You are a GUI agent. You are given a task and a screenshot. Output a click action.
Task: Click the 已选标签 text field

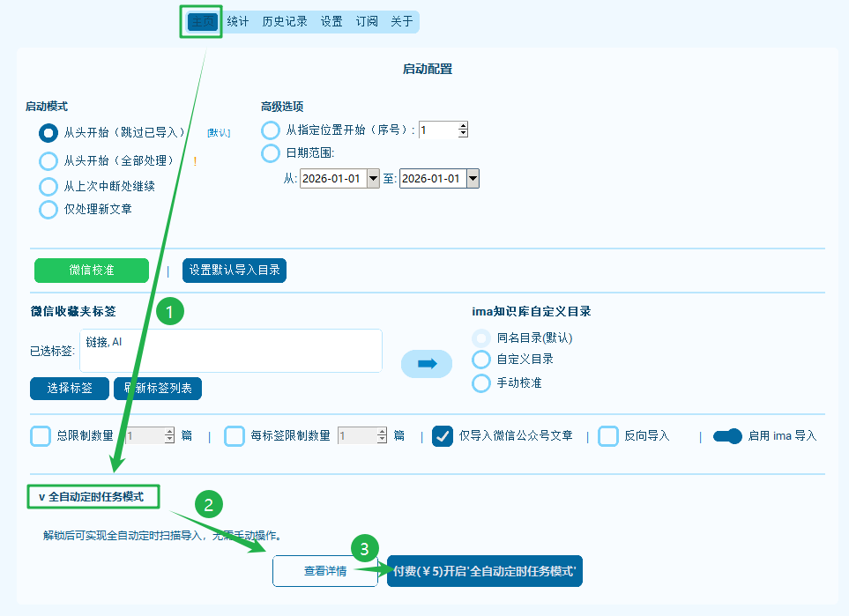231,351
